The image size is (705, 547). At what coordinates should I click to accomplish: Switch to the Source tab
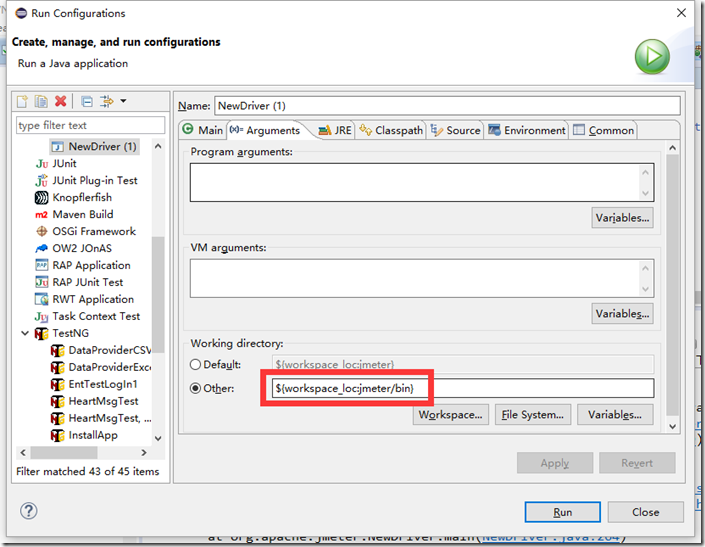(x=455, y=130)
